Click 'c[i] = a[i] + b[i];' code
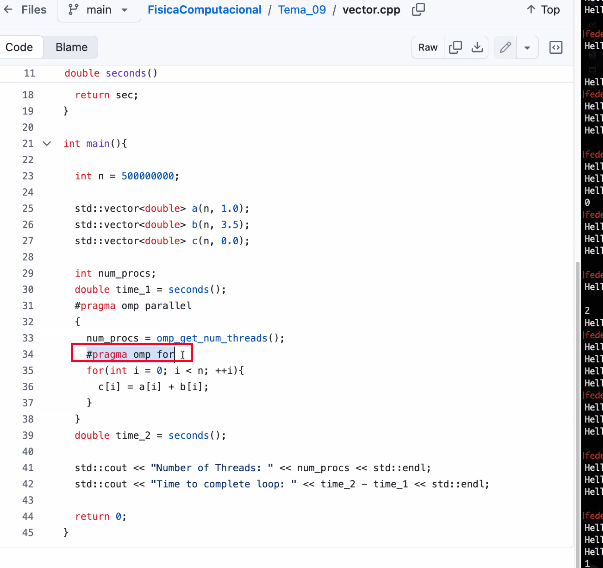This screenshot has width=603, height=568. (153, 386)
